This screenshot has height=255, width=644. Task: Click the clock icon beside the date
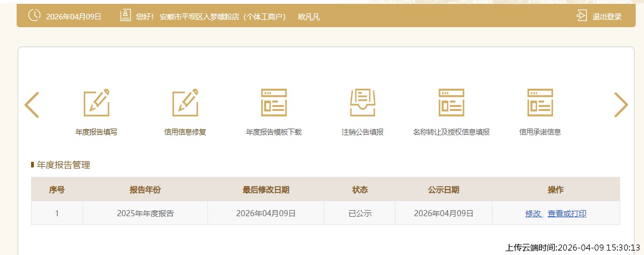coord(34,16)
